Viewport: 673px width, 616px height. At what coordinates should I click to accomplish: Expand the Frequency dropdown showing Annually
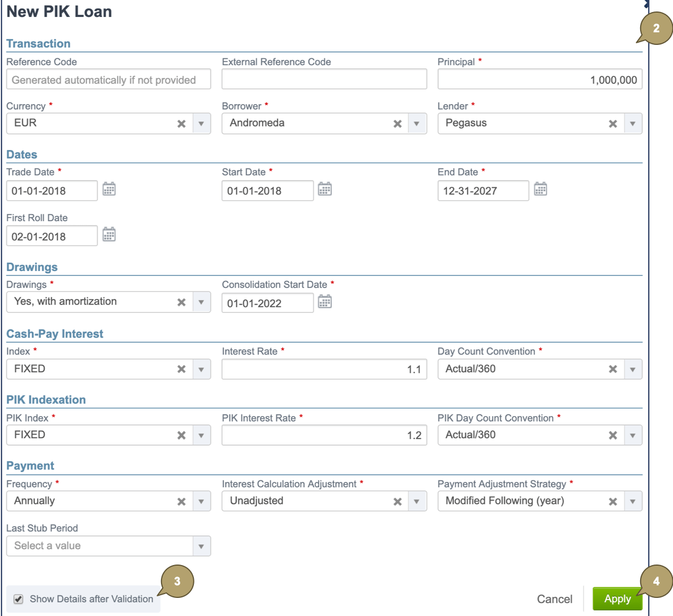click(x=202, y=500)
